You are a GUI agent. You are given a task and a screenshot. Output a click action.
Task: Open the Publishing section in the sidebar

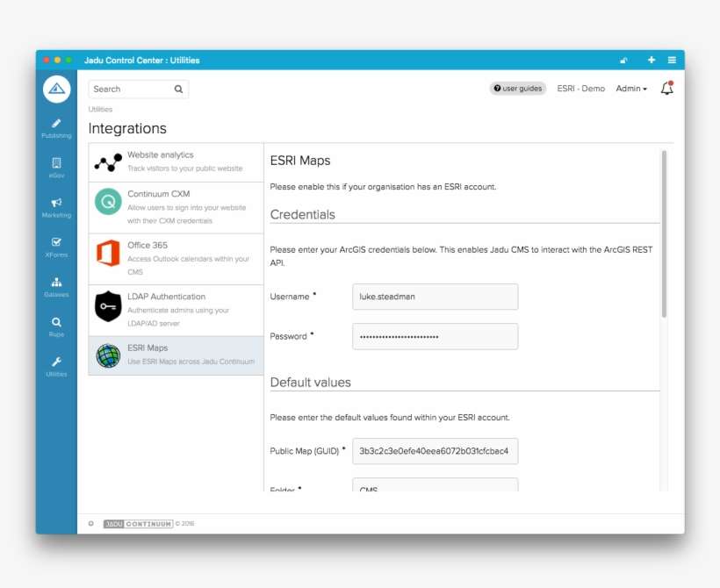coord(56,128)
